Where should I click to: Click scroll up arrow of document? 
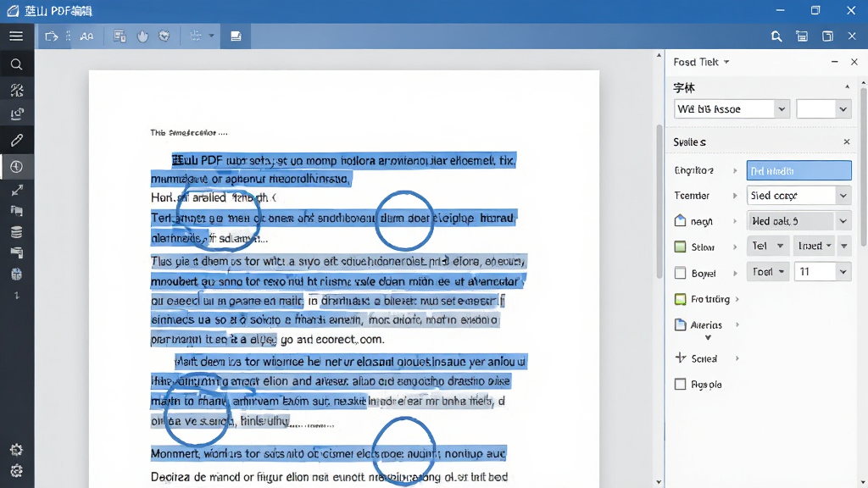click(659, 55)
